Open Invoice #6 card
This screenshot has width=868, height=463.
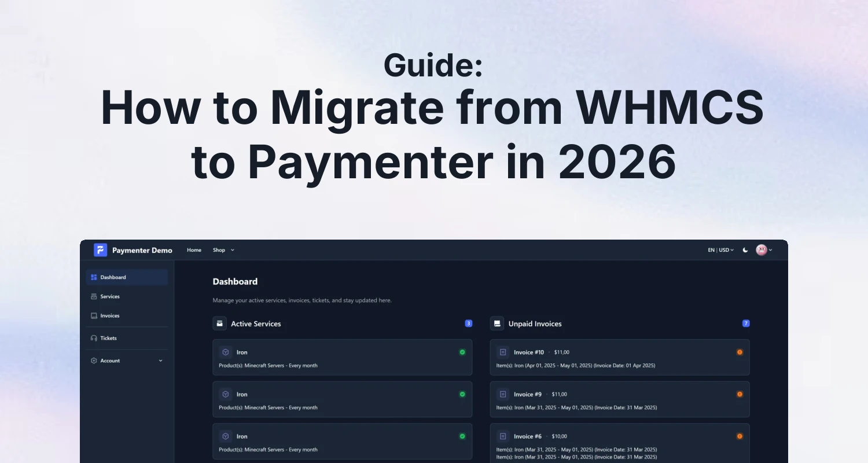click(x=620, y=443)
